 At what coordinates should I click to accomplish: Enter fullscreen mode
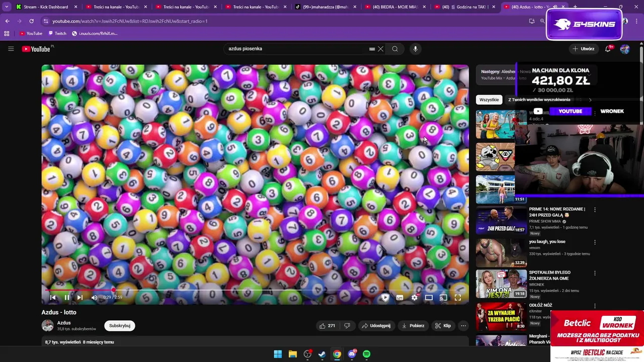coord(458,298)
